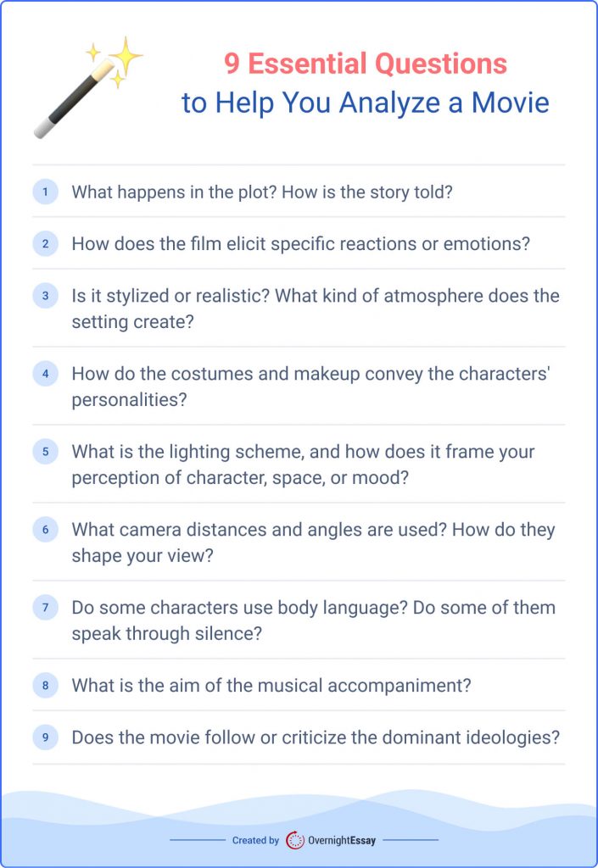This screenshot has height=868, width=598.
Task: Click the magic wand icon
Action: (87, 87)
